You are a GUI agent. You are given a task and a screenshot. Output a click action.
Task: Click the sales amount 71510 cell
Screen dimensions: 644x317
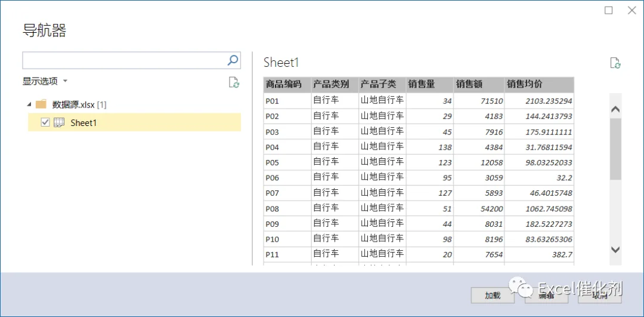(x=479, y=101)
